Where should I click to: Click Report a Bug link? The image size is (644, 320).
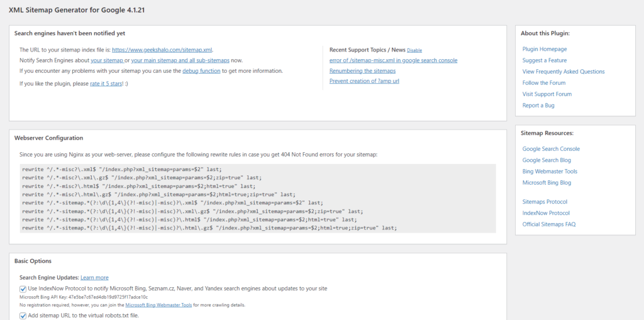pos(538,105)
